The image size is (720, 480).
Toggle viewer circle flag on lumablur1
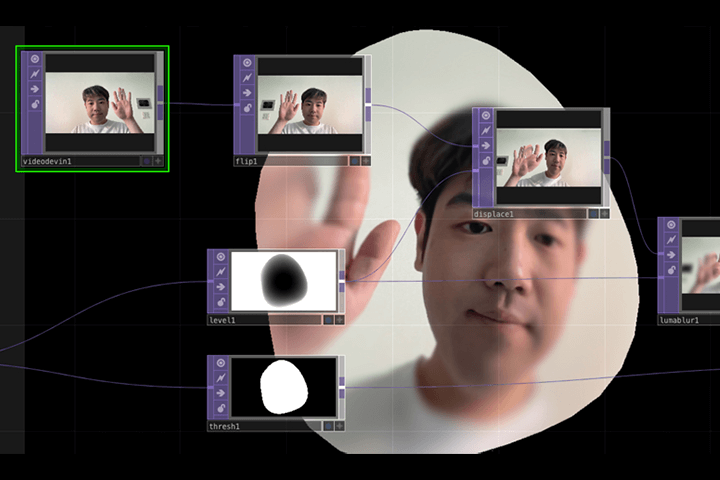[669, 226]
